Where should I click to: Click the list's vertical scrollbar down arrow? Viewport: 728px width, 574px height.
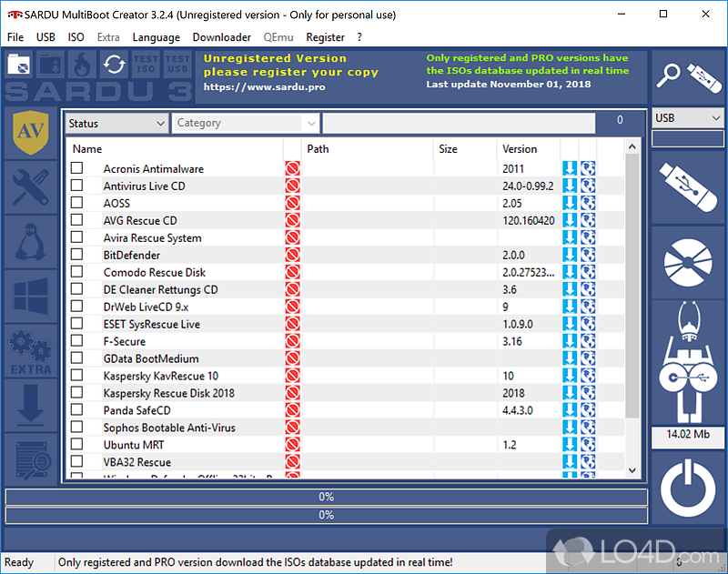coord(632,470)
